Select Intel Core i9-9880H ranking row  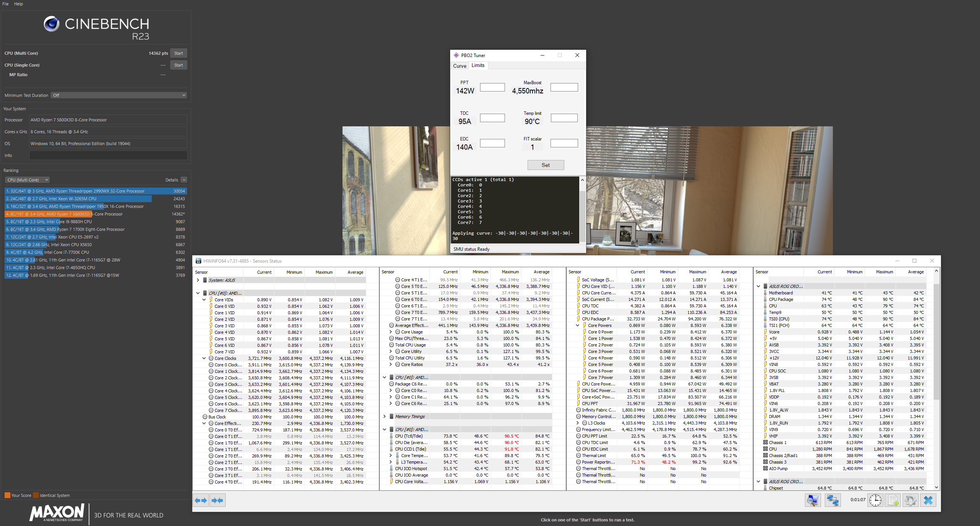(95, 222)
